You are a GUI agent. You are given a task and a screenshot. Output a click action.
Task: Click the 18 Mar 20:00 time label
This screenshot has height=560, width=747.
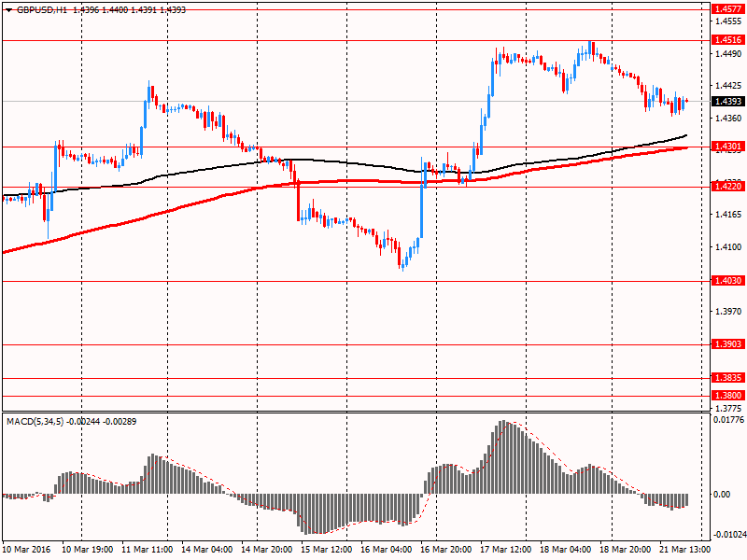(x=625, y=550)
